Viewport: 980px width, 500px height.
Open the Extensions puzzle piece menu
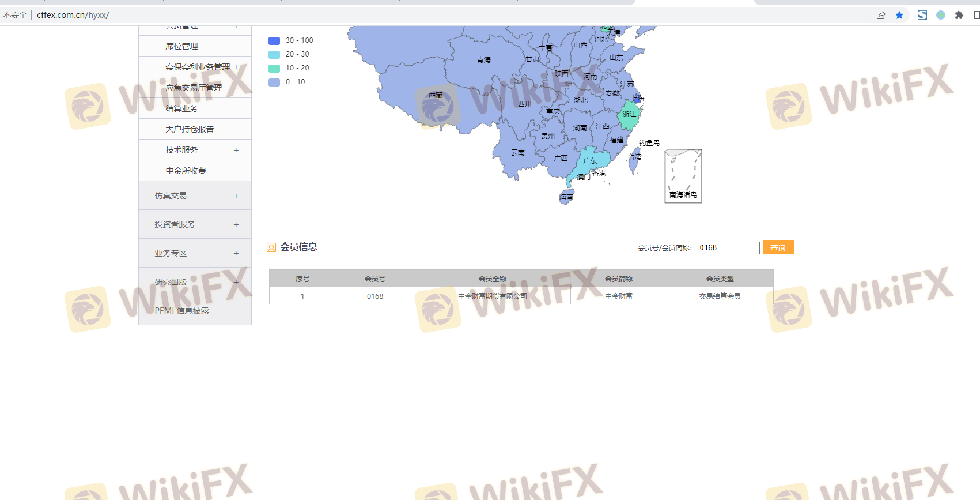(959, 15)
